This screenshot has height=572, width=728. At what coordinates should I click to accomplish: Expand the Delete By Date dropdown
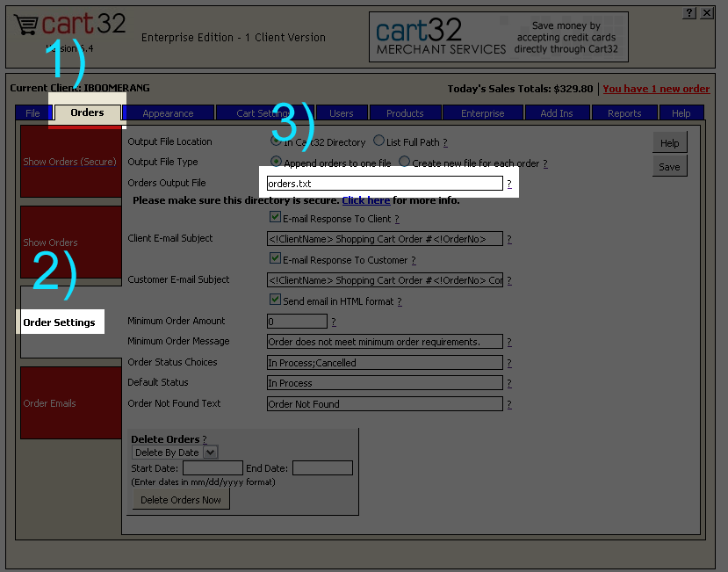tap(210, 453)
